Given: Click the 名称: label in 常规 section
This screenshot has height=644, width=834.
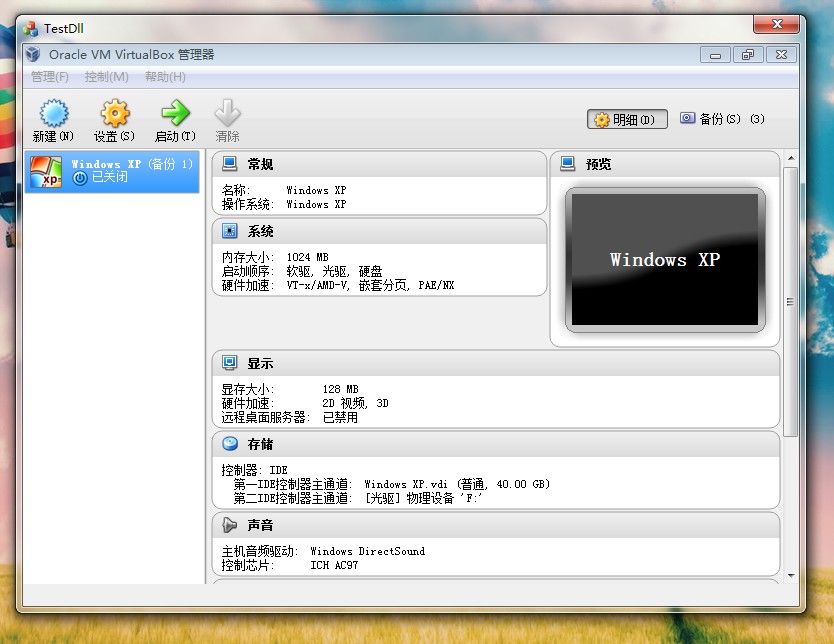Looking at the screenshot, I should 236,190.
